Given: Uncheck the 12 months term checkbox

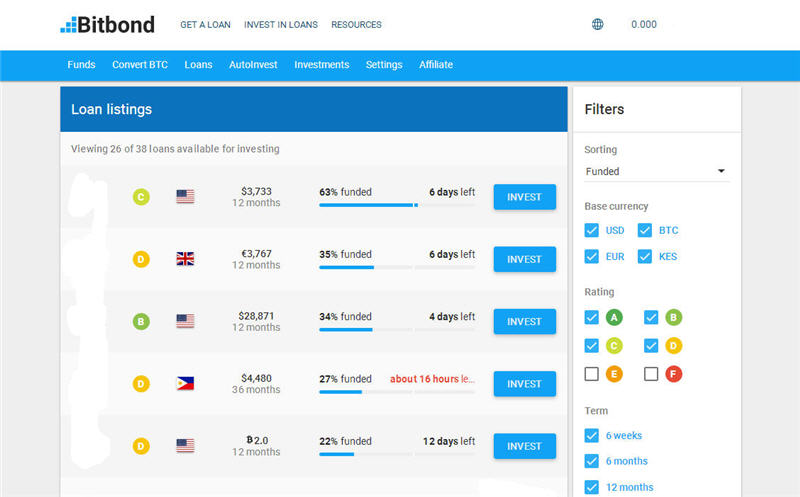Looking at the screenshot, I should [x=591, y=487].
